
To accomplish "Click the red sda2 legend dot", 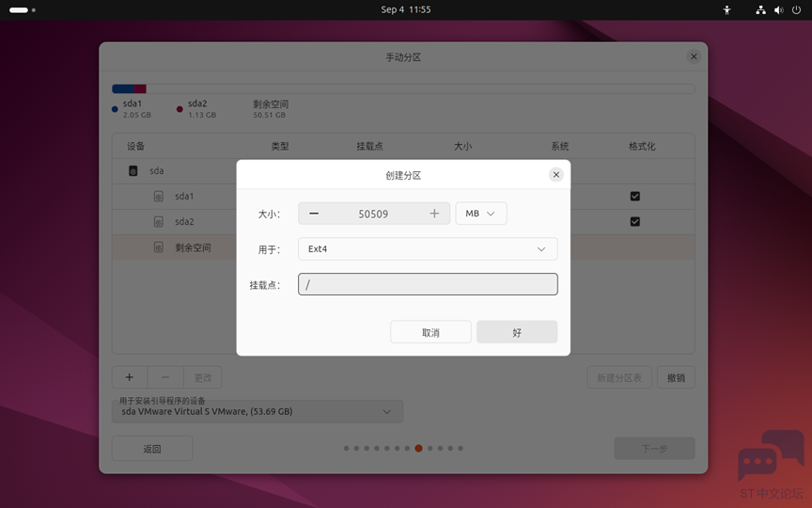I will point(180,109).
